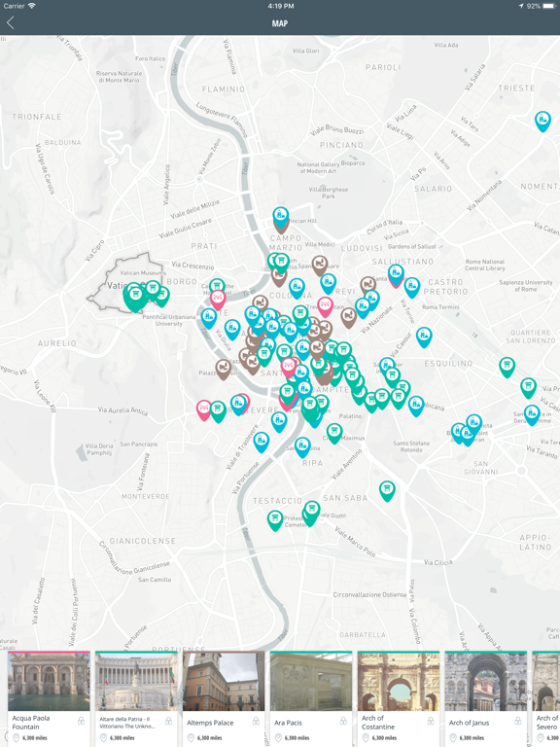Tap the blue church pin near Trieste
560x747 pixels.
pos(542,121)
